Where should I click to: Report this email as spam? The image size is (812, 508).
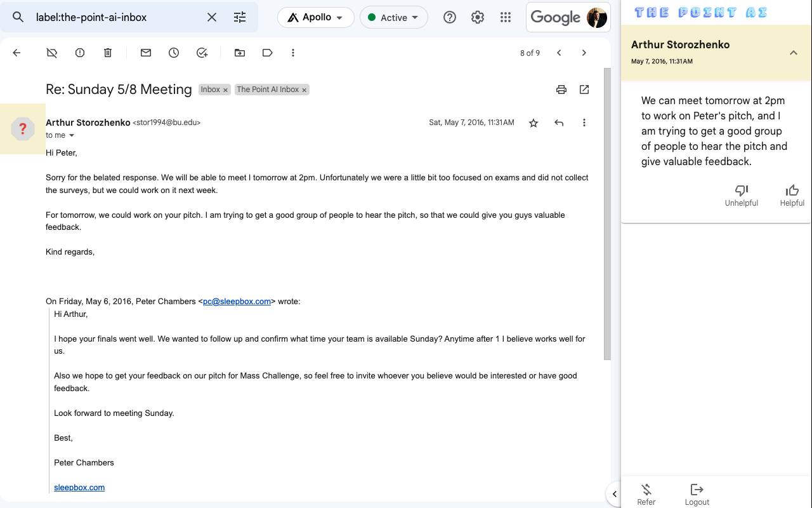80,53
